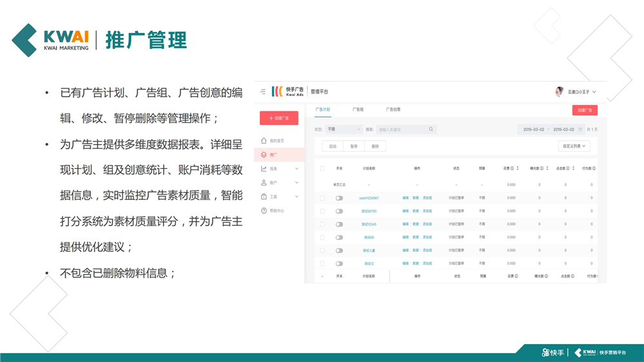This screenshot has height=362, width=644.
Task: Click the info icon beside 点击数 header
Action: click(568, 169)
